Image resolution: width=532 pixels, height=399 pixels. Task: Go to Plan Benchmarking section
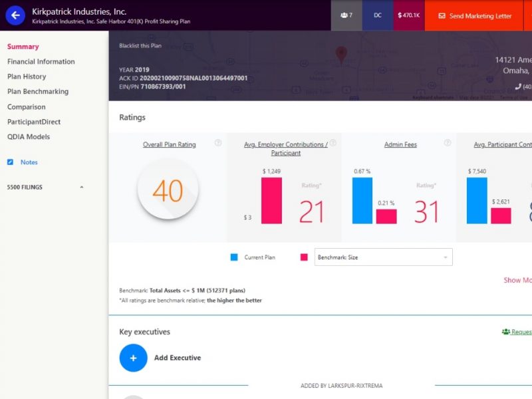tap(38, 92)
